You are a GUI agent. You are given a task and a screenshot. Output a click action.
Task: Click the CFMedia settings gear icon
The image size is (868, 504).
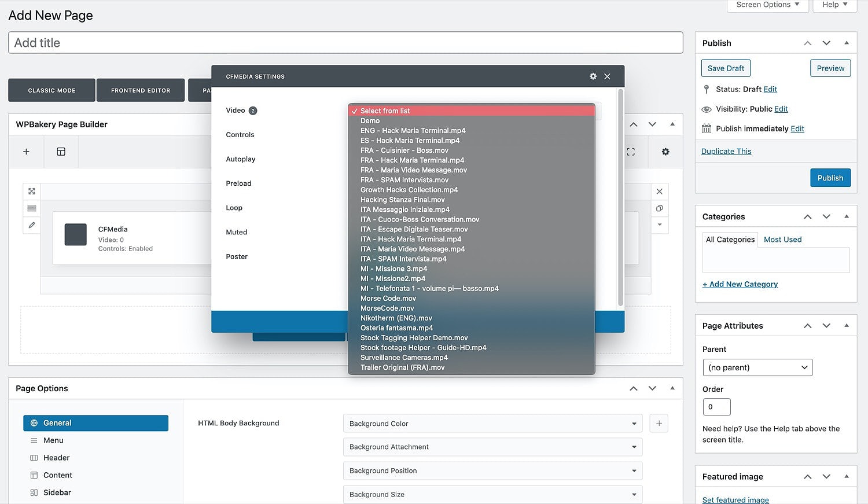pos(593,76)
